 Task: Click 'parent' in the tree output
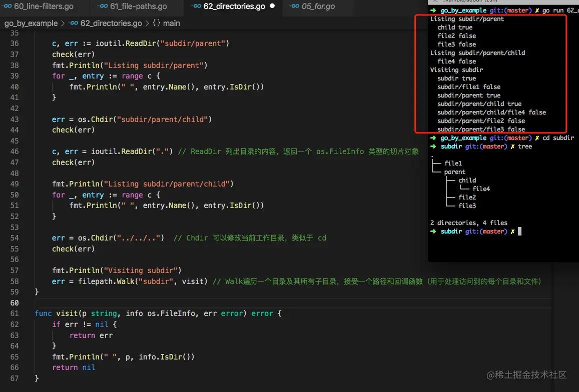pyautogui.click(x=454, y=171)
